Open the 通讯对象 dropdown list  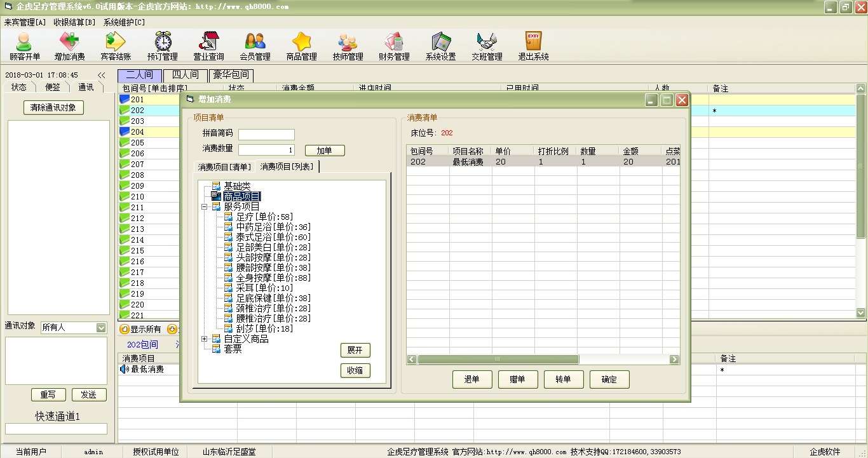point(101,328)
